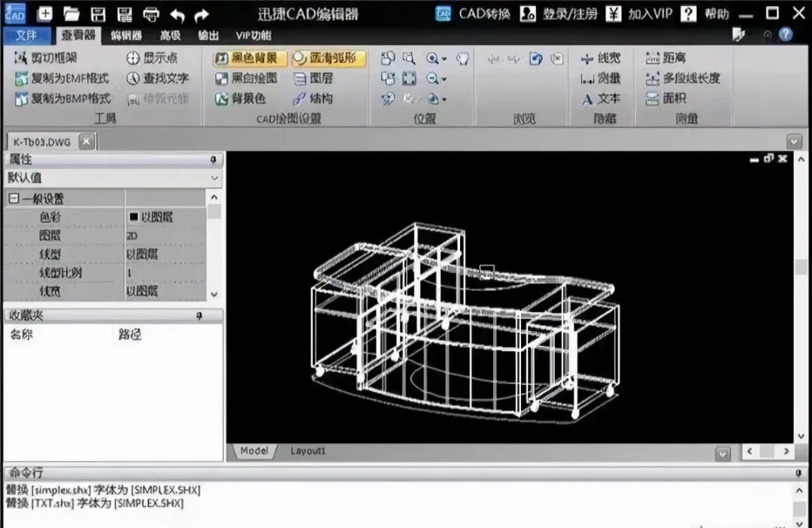The height and width of the screenshot is (528, 812).
Task: Choose the 距离 distance measuring tool
Action: 668,58
